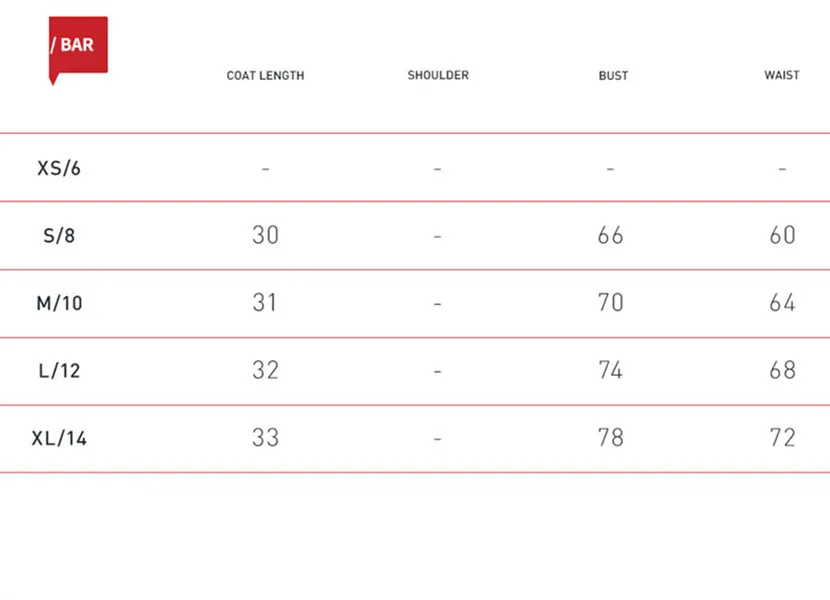Click the WAIST column header
Screen dimensions: 830x600
[782, 75]
